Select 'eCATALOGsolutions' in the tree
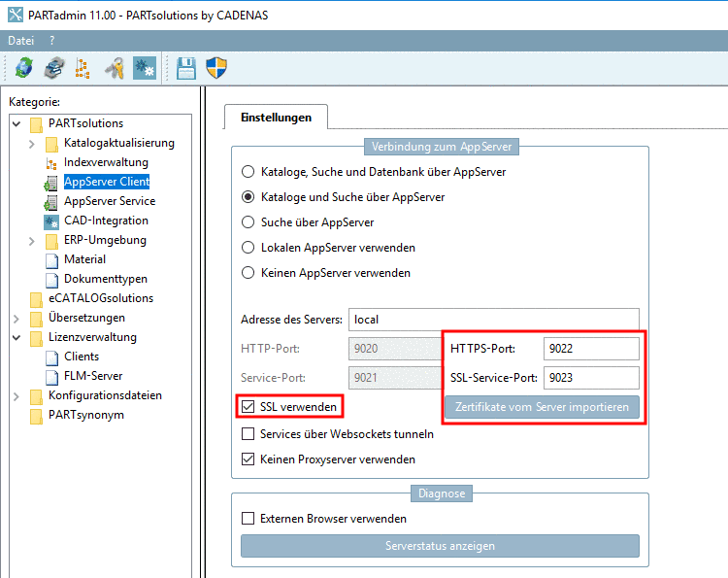 point(101,298)
